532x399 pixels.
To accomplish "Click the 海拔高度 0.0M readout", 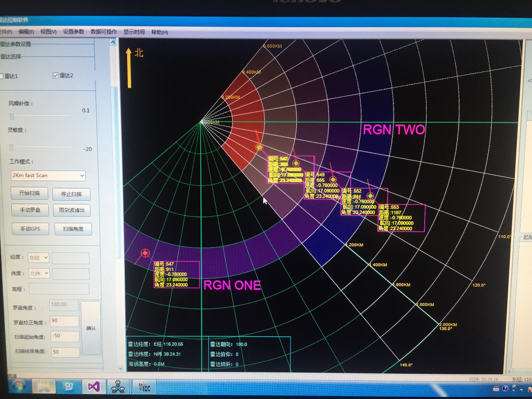I will (x=146, y=364).
